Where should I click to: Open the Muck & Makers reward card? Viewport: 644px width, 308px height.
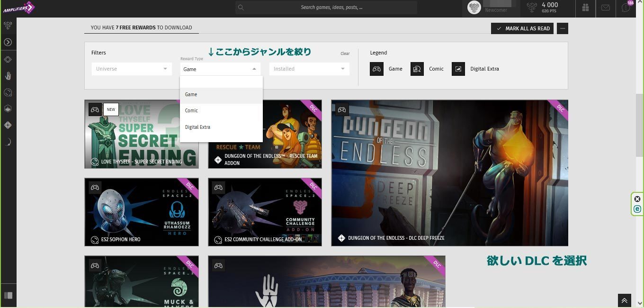tap(142, 281)
